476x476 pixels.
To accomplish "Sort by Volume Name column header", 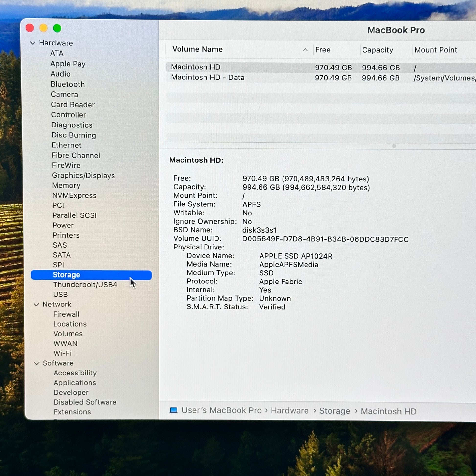I will (x=198, y=49).
